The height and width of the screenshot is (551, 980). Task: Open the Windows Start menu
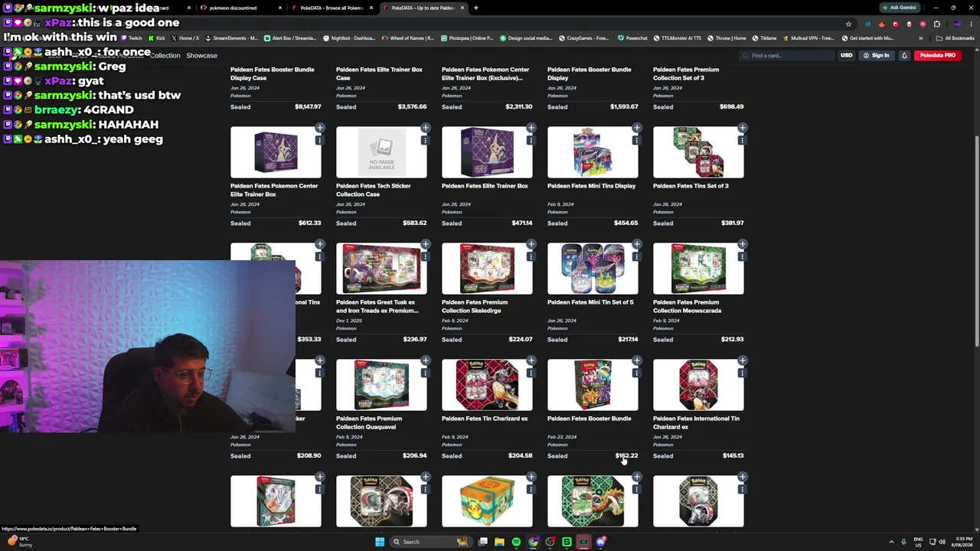[379, 542]
